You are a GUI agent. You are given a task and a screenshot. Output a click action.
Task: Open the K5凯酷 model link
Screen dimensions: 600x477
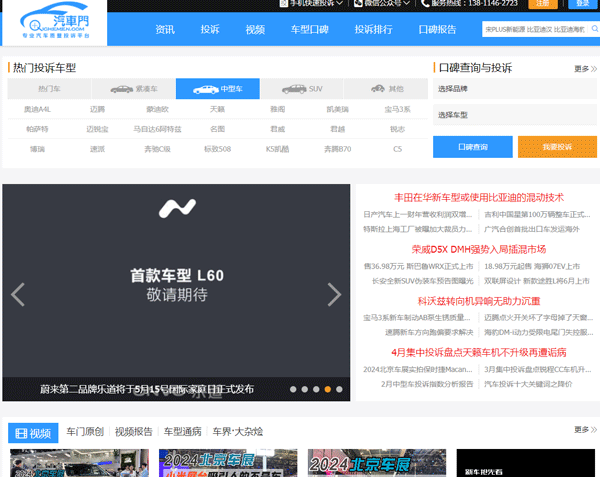click(277, 149)
